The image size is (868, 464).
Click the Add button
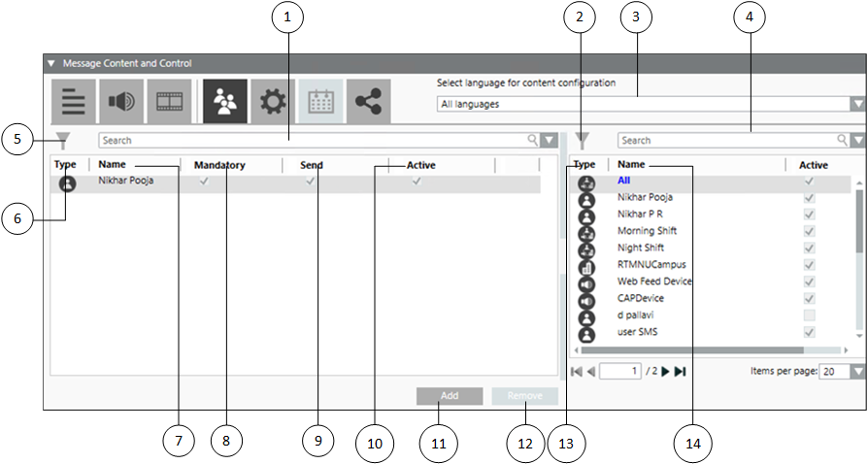(x=450, y=397)
